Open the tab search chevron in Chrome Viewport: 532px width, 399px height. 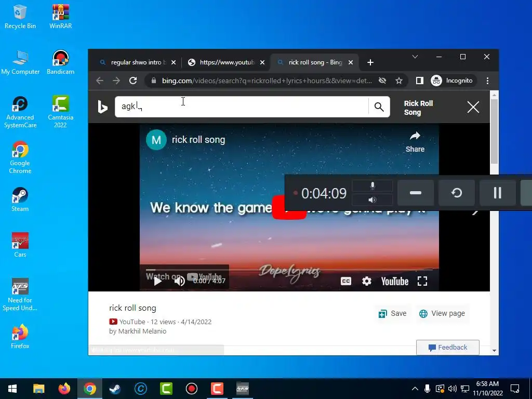[415, 57]
